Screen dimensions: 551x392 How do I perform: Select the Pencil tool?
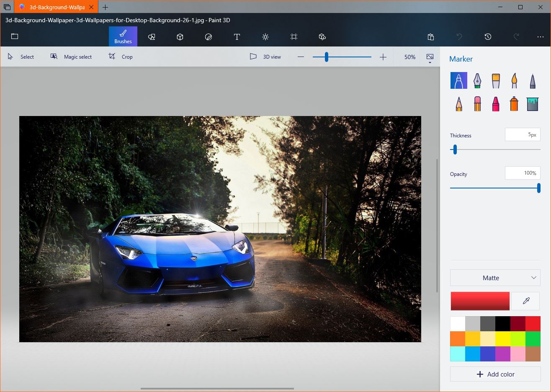point(459,104)
